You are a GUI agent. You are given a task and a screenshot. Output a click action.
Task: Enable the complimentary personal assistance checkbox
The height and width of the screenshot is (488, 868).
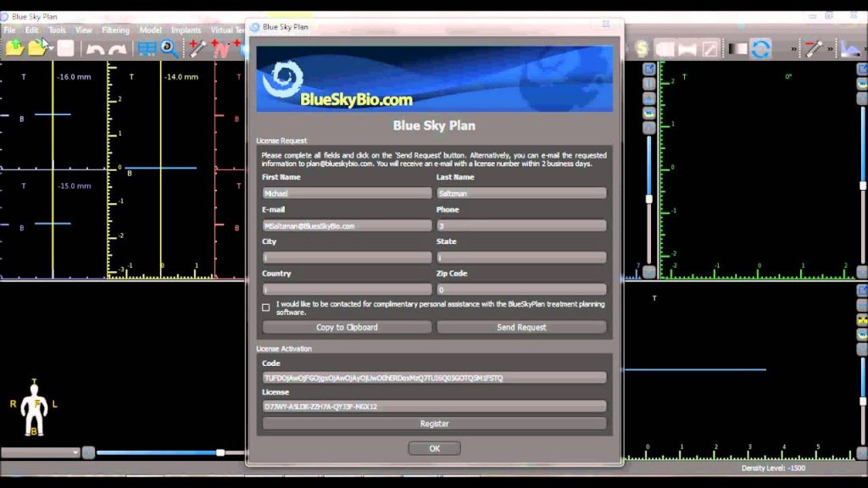266,308
